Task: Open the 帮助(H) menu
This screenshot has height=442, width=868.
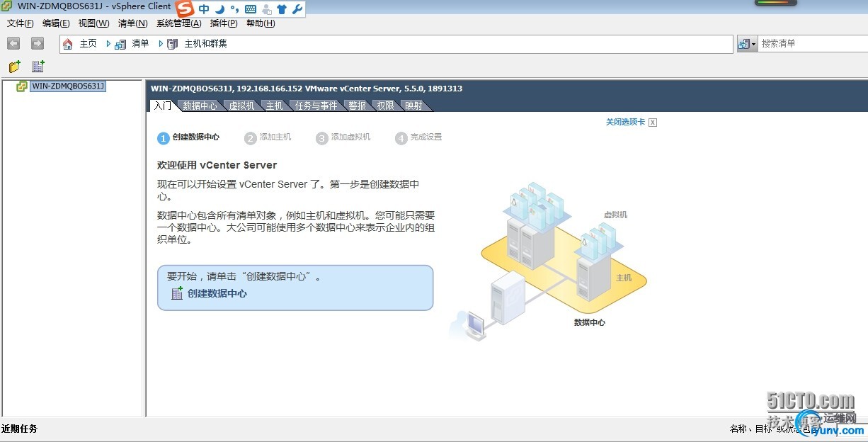Action: coord(261,23)
